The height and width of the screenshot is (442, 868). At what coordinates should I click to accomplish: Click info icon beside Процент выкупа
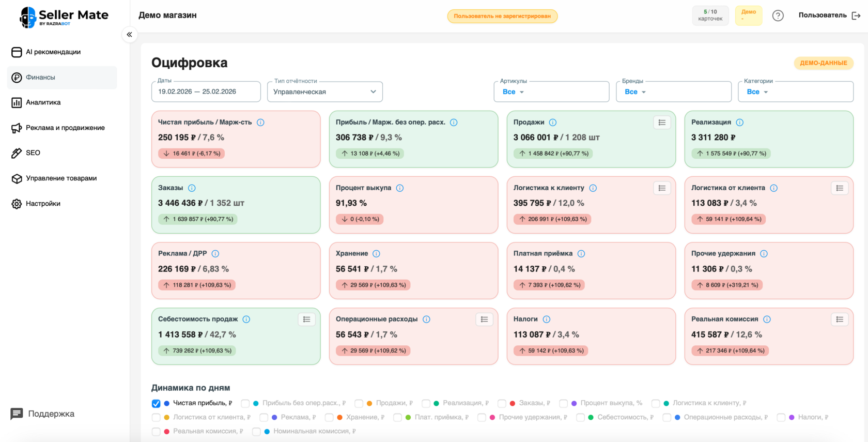[x=400, y=188]
